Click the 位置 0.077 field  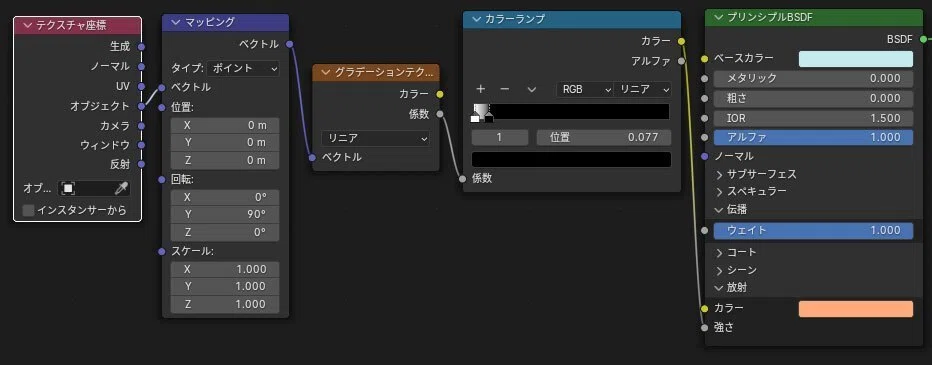604,137
